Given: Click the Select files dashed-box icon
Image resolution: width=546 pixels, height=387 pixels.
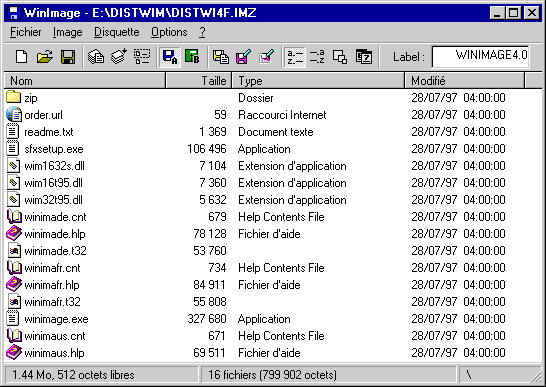Looking at the screenshot, I should coord(142,56).
